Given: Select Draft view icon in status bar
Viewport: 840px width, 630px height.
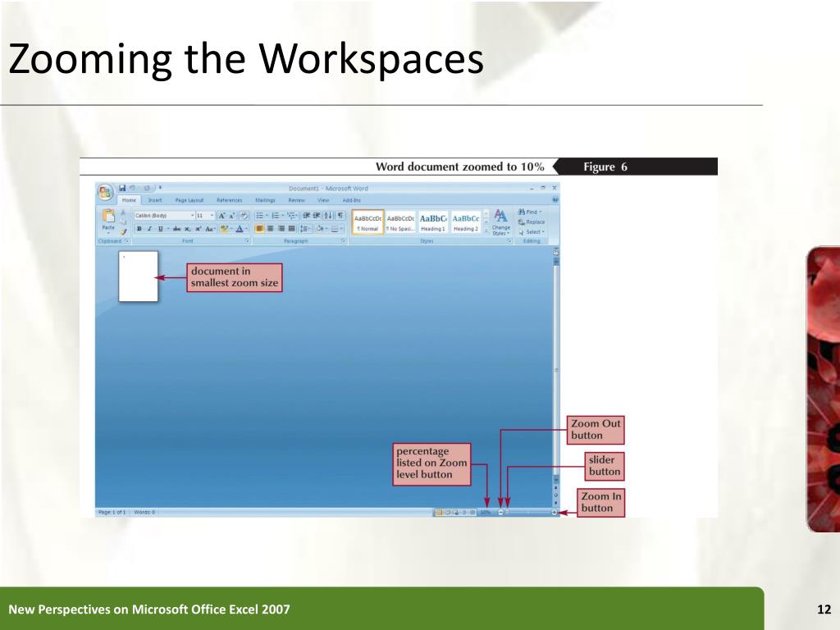Looking at the screenshot, I should pyautogui.click(x=472, y=512).
